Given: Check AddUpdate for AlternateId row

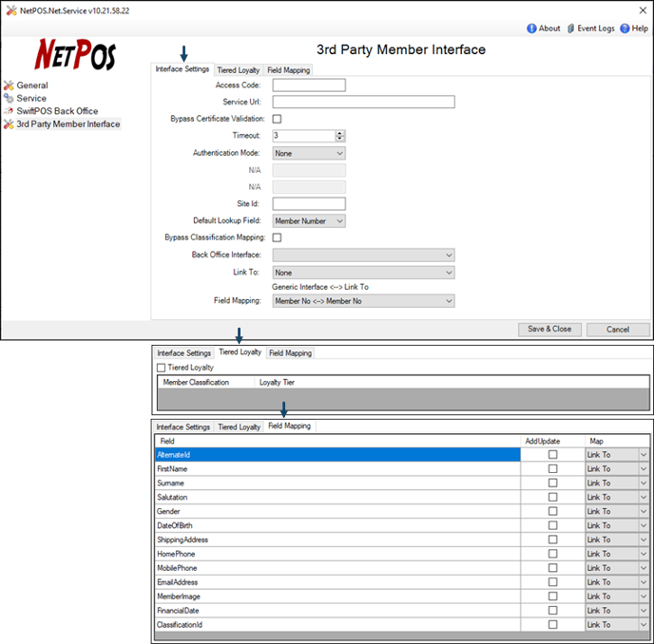Looking at the screenshot, I should point(552,455).
